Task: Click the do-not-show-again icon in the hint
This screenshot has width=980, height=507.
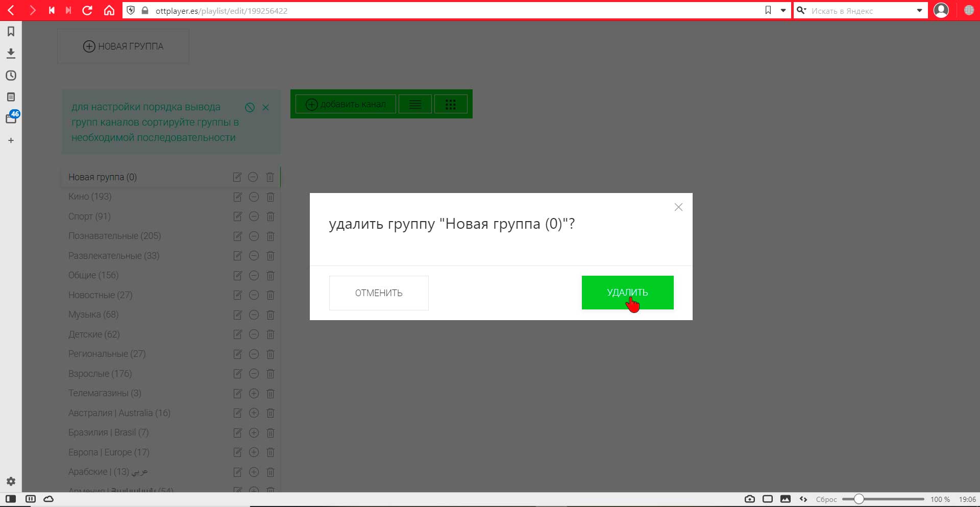Action: point(250,107)
